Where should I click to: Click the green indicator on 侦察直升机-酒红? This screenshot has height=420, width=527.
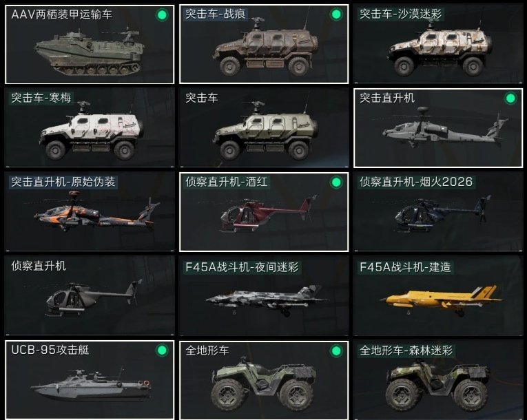335,182
